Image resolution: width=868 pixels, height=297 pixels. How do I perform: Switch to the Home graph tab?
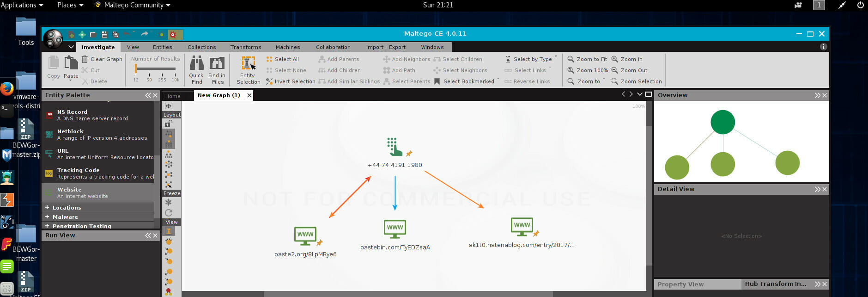(x=173, y=96)
